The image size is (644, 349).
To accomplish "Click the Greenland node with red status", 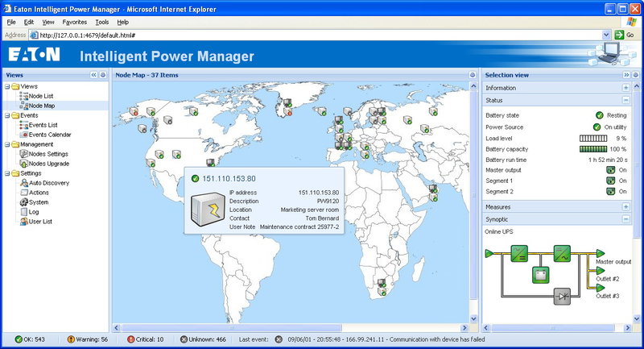I will click(287, 111).
